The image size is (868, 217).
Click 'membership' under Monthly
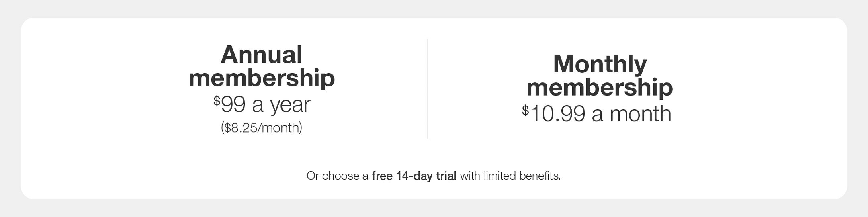600,88
